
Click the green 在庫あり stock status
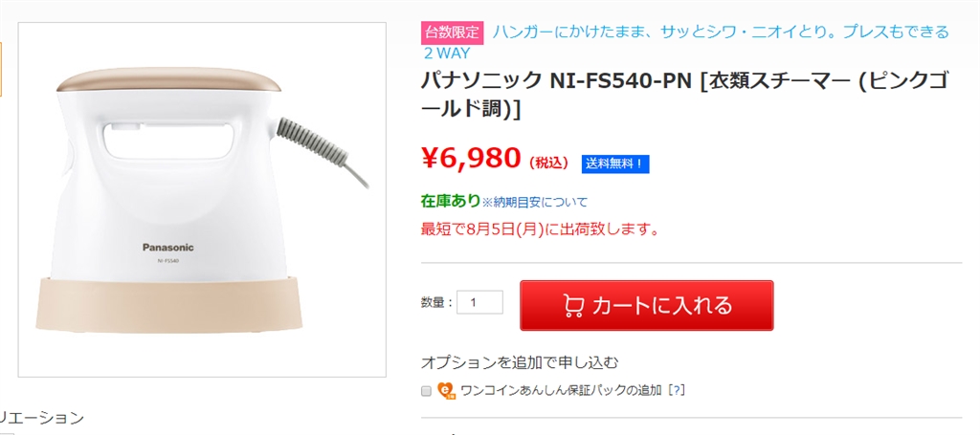pos(451,201)
